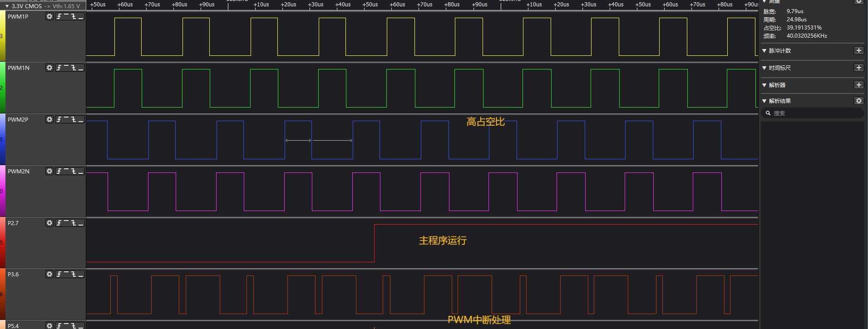Click the PWM2P channel name
This screenshot has height=329, width=868.
[x=18, y=119]
